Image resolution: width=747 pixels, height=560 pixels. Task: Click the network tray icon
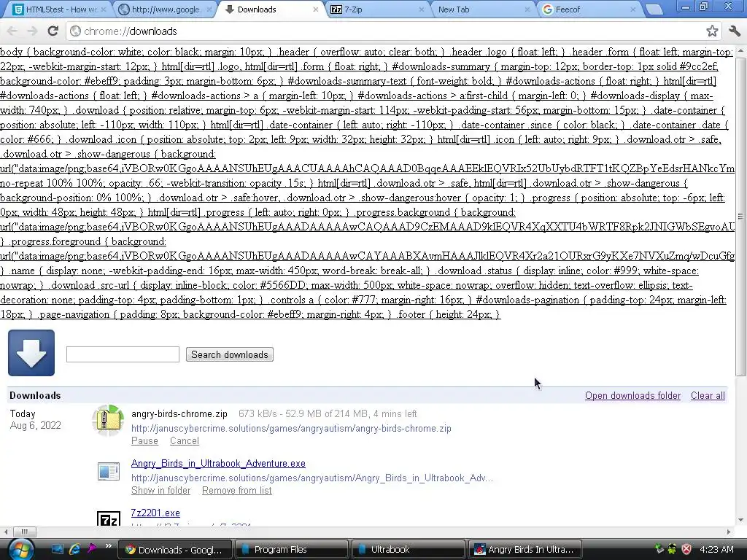659,549
